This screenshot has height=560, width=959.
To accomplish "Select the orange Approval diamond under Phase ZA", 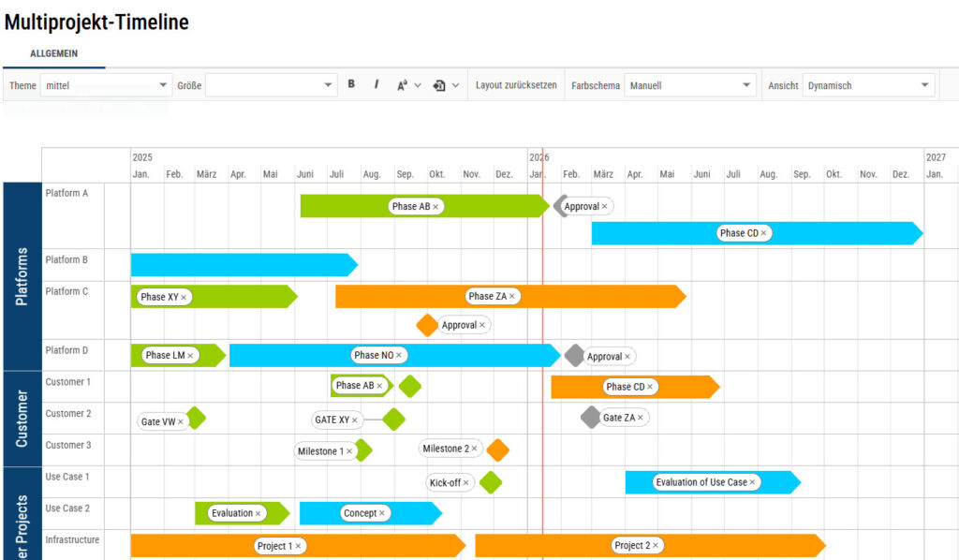I will (x=426, y=326).
